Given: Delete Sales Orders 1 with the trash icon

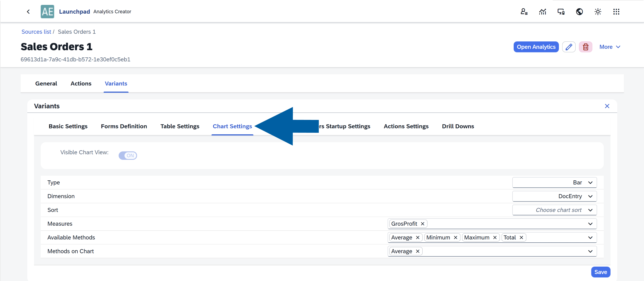Looking at the screenshot, I should click(x=586, y=47).
